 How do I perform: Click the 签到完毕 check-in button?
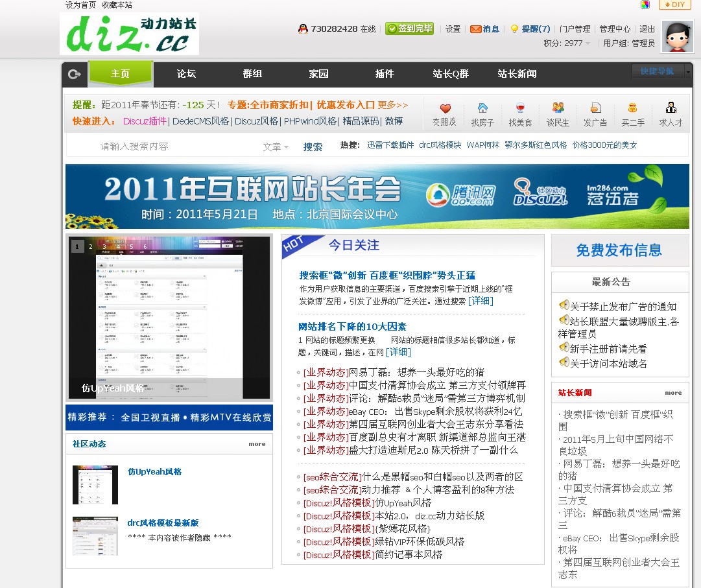pos(410,29)
